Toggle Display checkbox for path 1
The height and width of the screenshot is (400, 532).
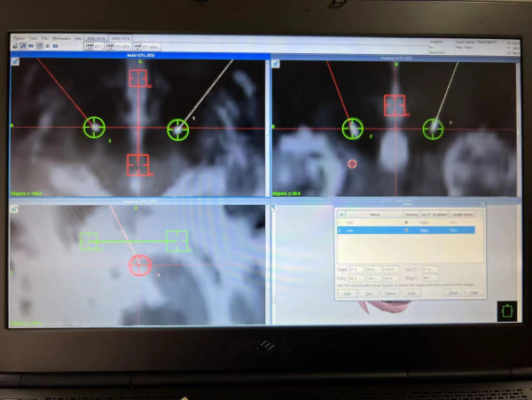coord(406,222)
